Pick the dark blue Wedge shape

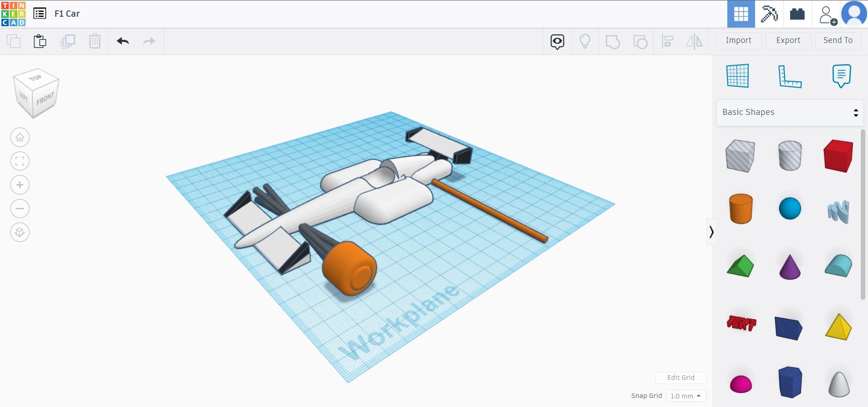click(788, 328)
